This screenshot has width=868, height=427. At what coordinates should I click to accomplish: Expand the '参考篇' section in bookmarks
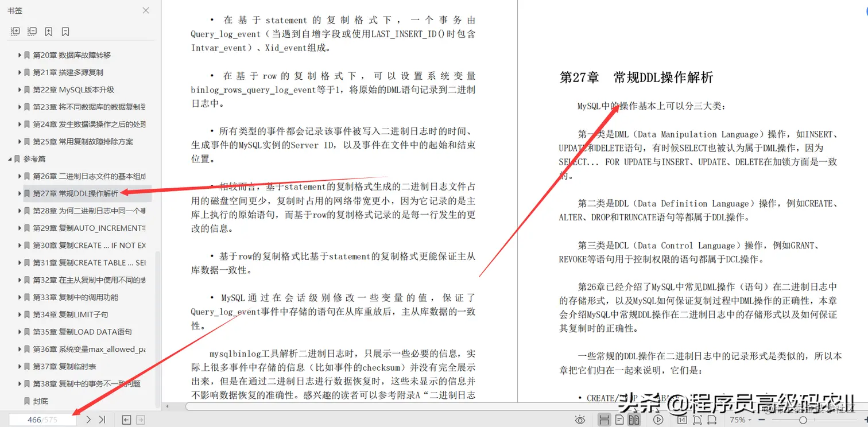pos(10,158)
